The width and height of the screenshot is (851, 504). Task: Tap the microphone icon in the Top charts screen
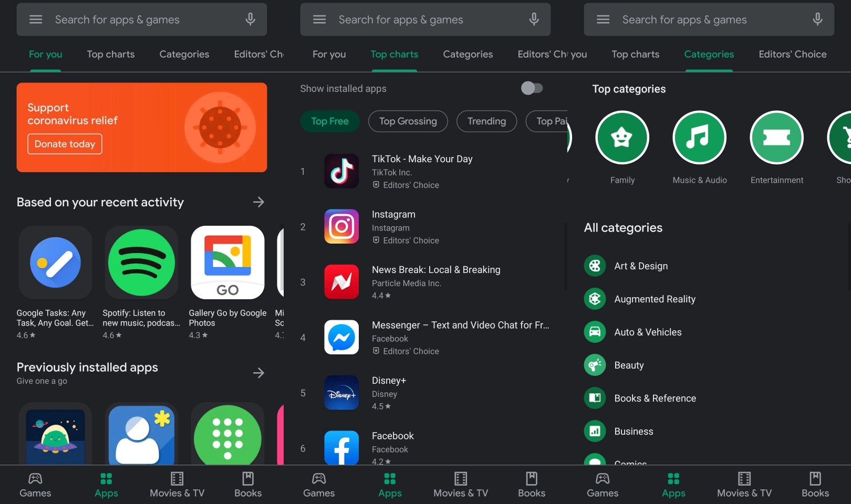534,19
